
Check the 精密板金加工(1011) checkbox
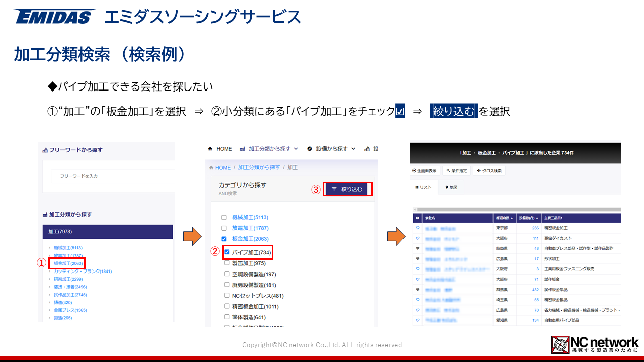(x=227, y=306)
